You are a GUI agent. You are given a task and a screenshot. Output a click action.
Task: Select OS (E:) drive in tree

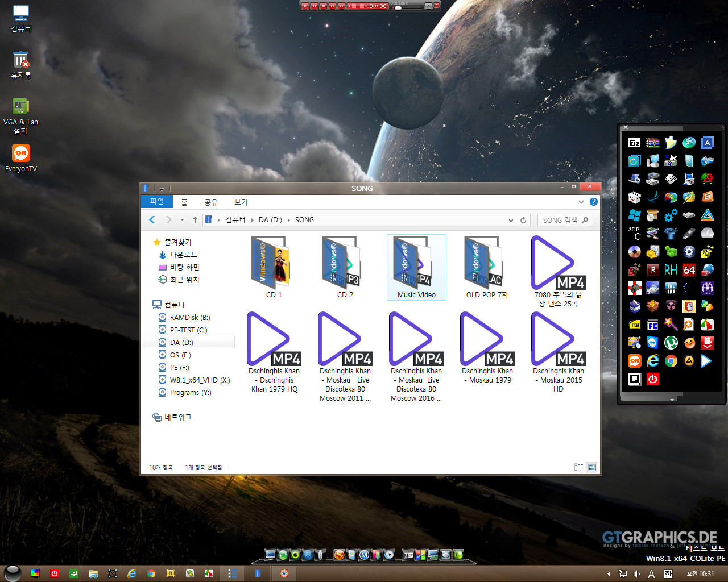[x=180, y=355]
